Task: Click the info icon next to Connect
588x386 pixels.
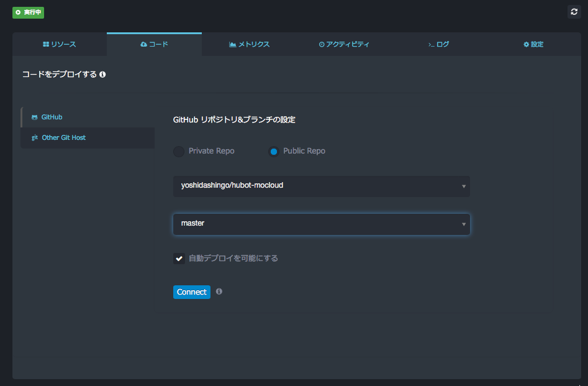Action: [219, 292]
